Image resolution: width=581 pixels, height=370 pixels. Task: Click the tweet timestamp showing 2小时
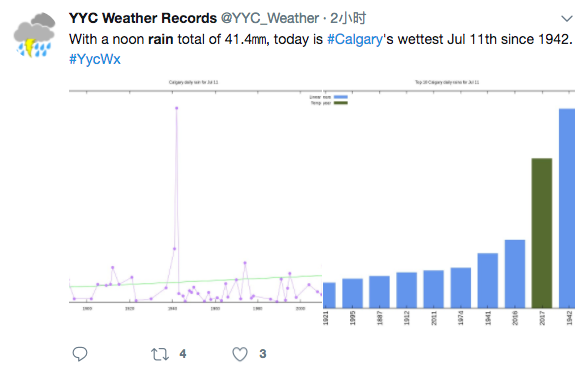[348, 18]
